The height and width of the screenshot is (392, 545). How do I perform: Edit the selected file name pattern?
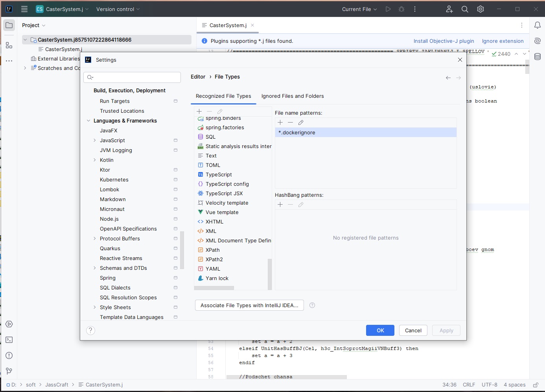click(301, 123)
